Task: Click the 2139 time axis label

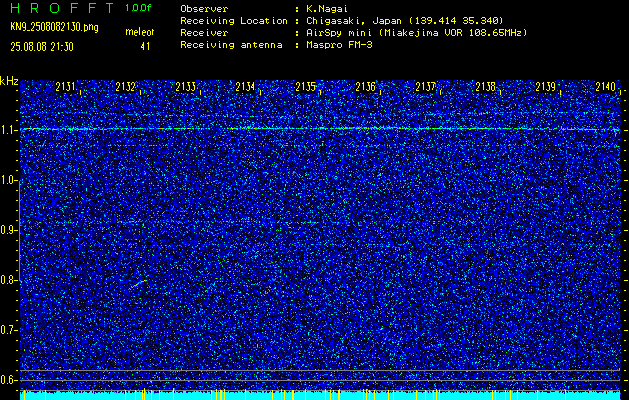Action: 546,87
